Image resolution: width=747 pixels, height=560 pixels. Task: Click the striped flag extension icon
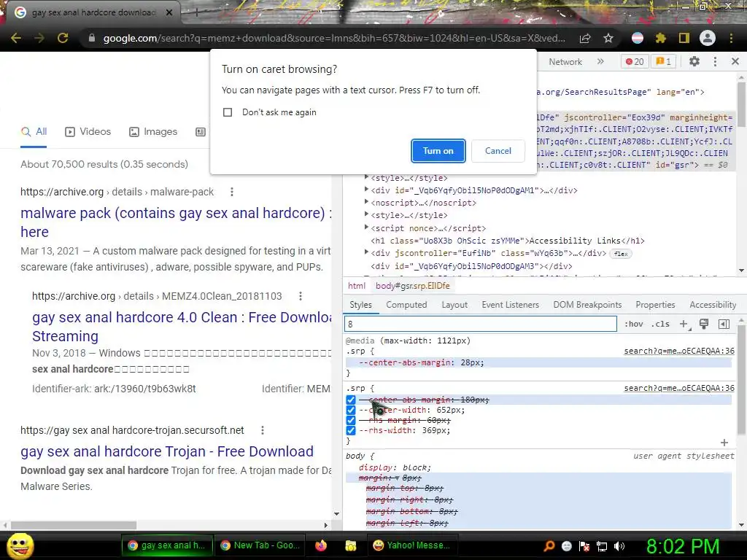coord(638,38)
